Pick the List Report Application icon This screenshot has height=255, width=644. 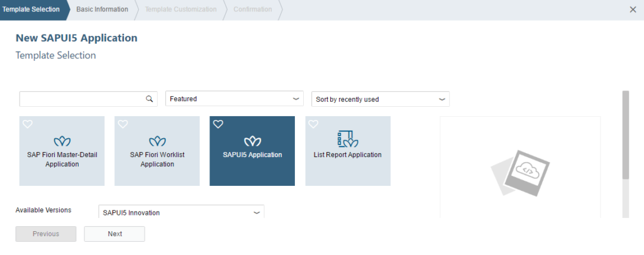(348, 139)
